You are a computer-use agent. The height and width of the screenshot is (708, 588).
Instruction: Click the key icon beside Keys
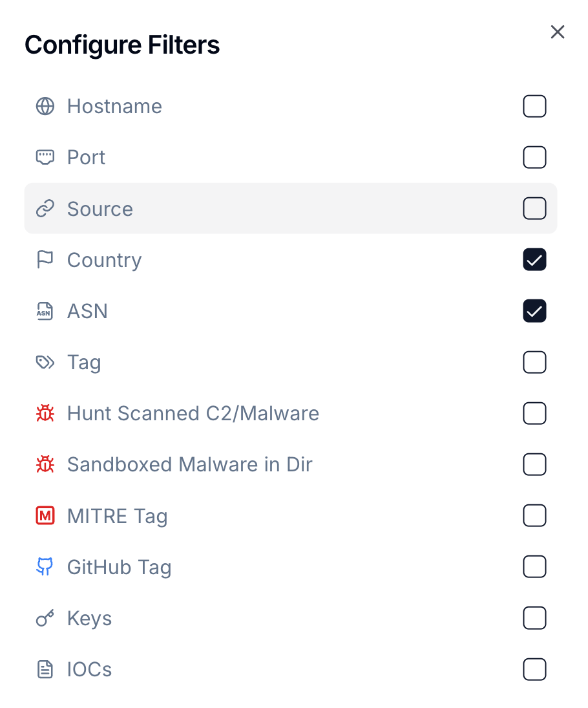coord(45,619)
